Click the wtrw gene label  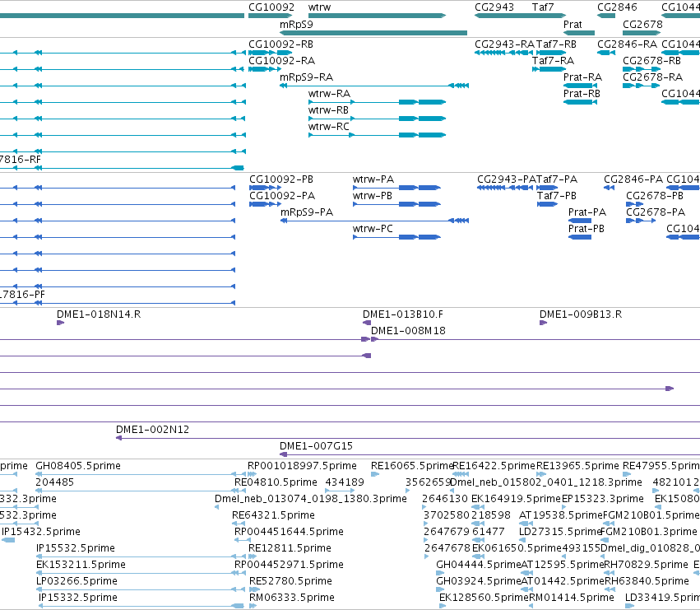click(x=320, y=7)
